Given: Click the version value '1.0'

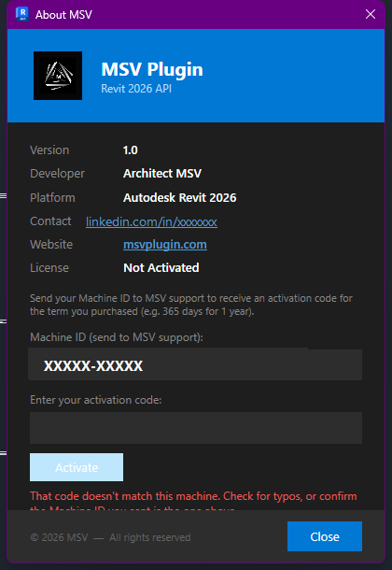Looking at the screenshot, I should pyautogui.click(x=131, y=150).
